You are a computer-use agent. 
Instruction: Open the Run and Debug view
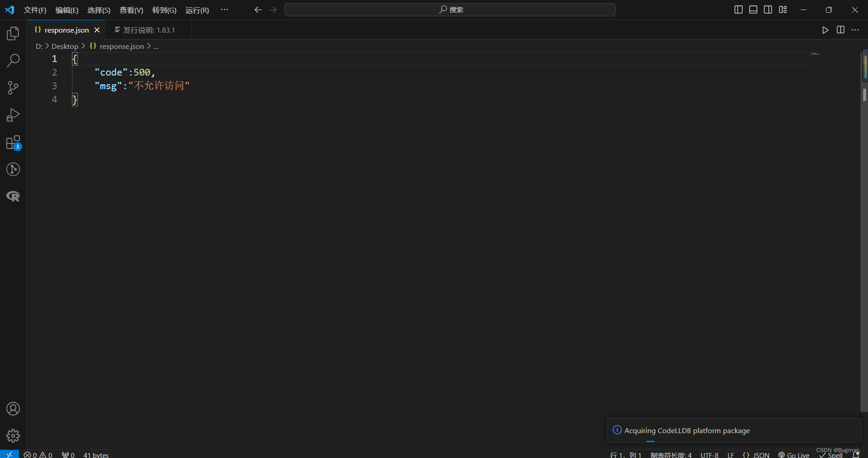pyautogui.click(x=13, y=115)
